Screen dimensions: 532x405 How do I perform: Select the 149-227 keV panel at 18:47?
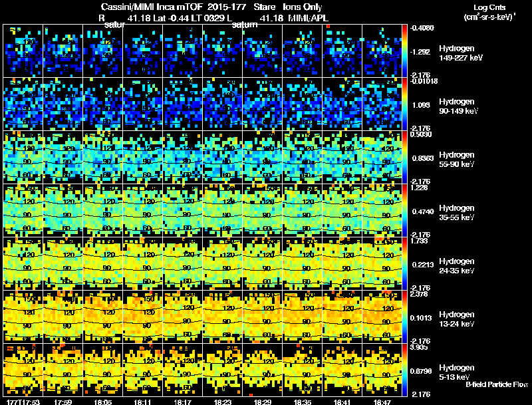(382, 51)
